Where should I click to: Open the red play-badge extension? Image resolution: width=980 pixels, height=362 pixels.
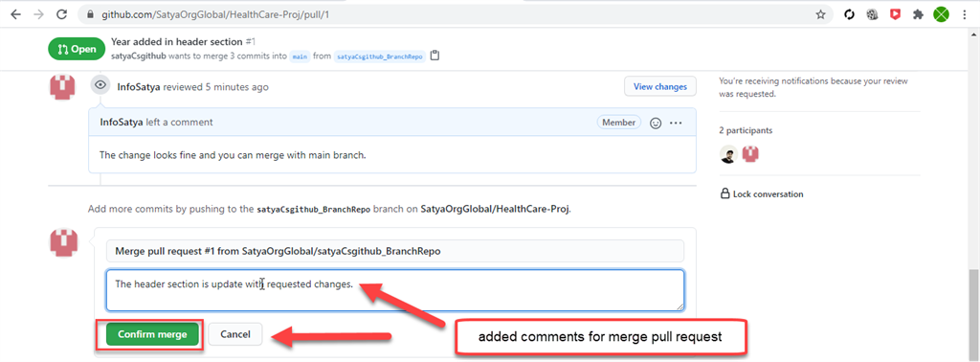coord(895,14)
